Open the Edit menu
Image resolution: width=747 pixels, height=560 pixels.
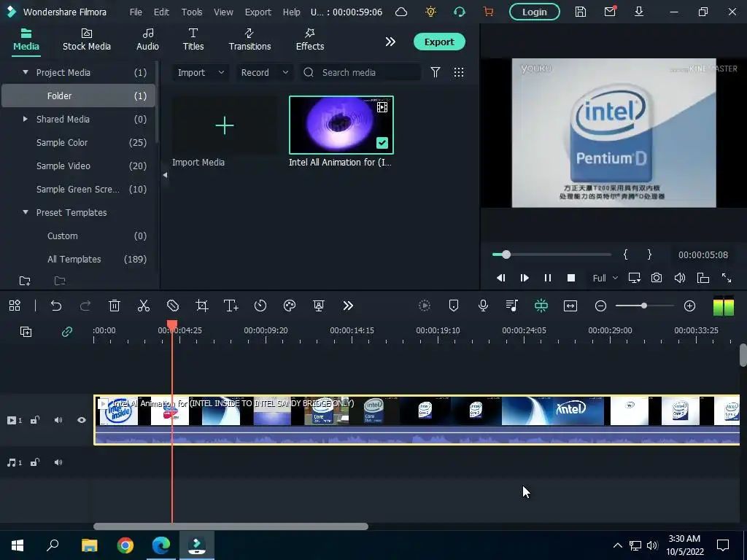161,12
